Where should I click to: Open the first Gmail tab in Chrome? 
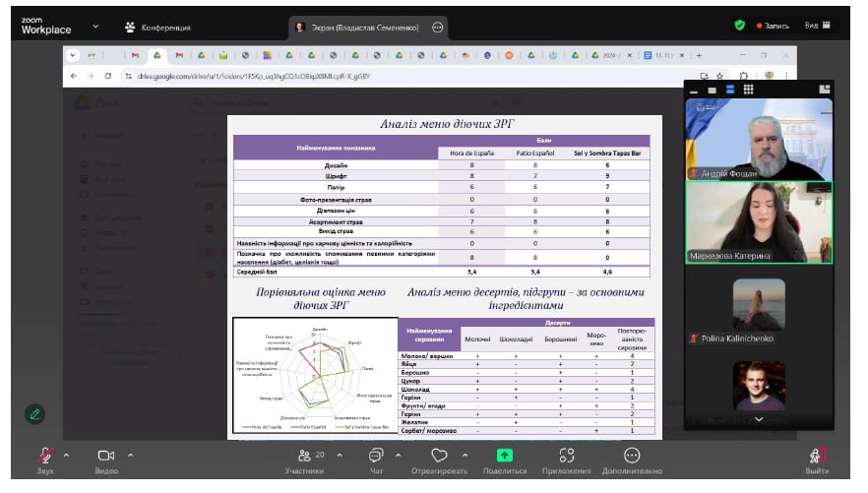pos(135,55)
